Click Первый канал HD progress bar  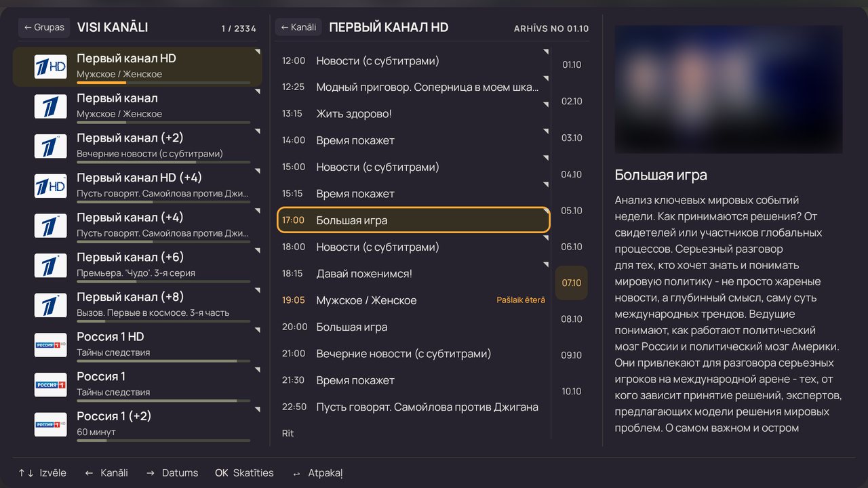pyautogui.click(x=163, y=83)
